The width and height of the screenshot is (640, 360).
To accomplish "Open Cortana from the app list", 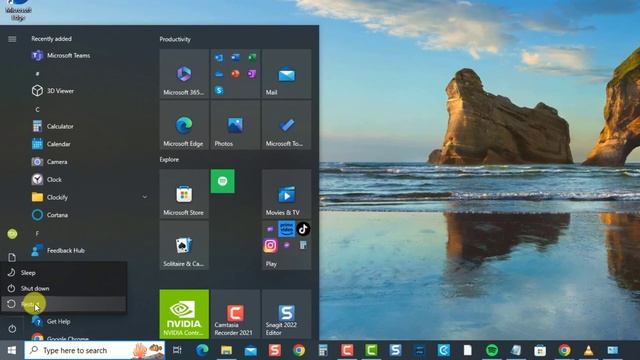I will [x=50, y=215].
